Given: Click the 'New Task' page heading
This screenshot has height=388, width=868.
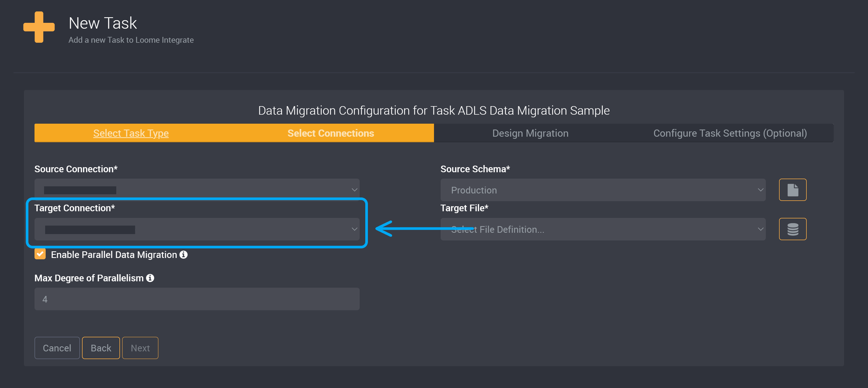Looking at the screenshot, I should 103,23.
